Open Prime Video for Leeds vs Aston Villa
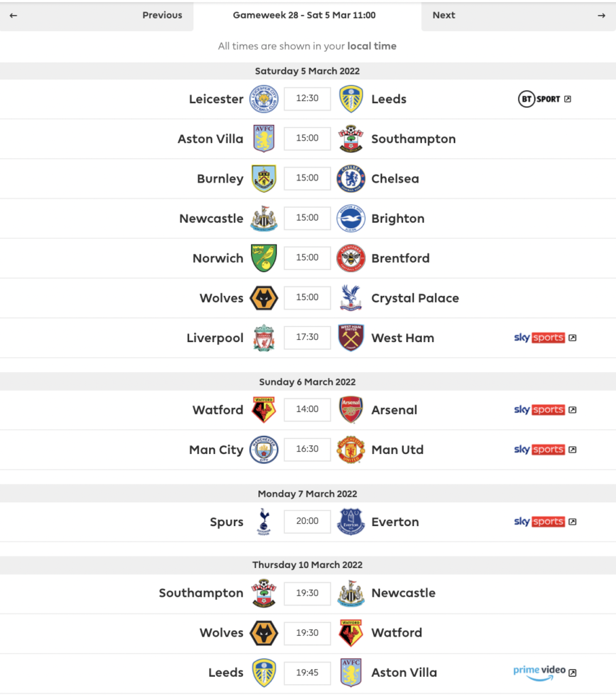616x695 pixels. click(539, 673)
